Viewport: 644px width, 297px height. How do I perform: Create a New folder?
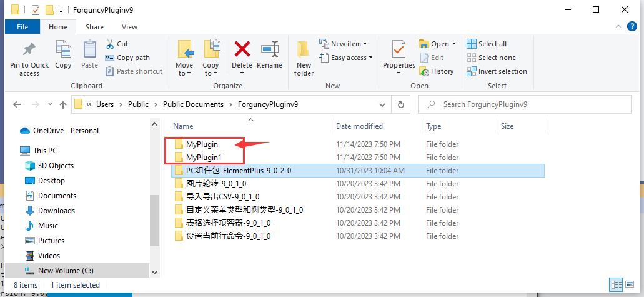click(x=304, y=58)
